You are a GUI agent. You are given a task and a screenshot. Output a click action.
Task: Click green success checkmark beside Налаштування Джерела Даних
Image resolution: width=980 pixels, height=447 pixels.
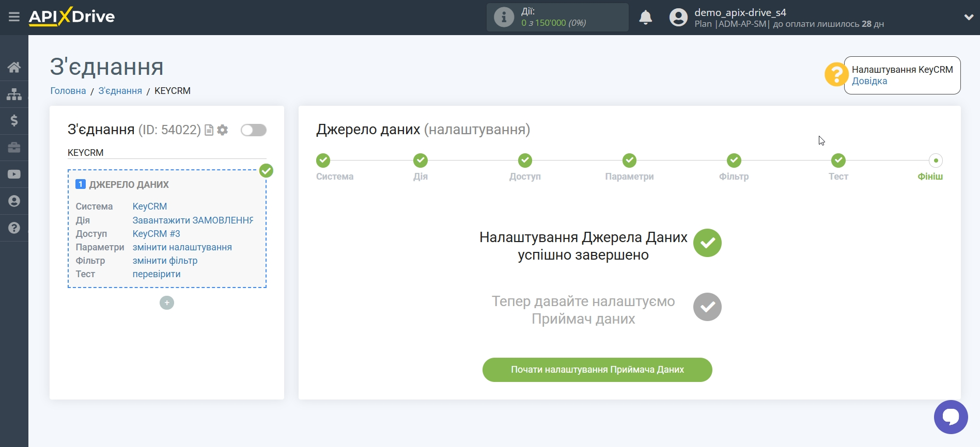coord(707,243)
